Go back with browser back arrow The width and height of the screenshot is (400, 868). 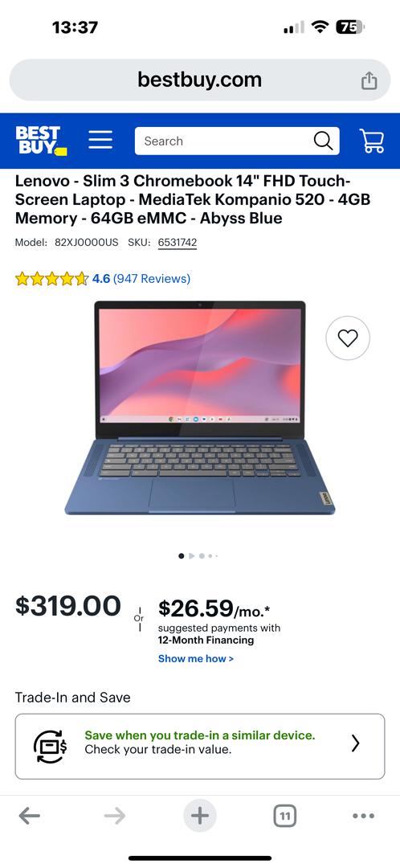[x=30, y=816]
